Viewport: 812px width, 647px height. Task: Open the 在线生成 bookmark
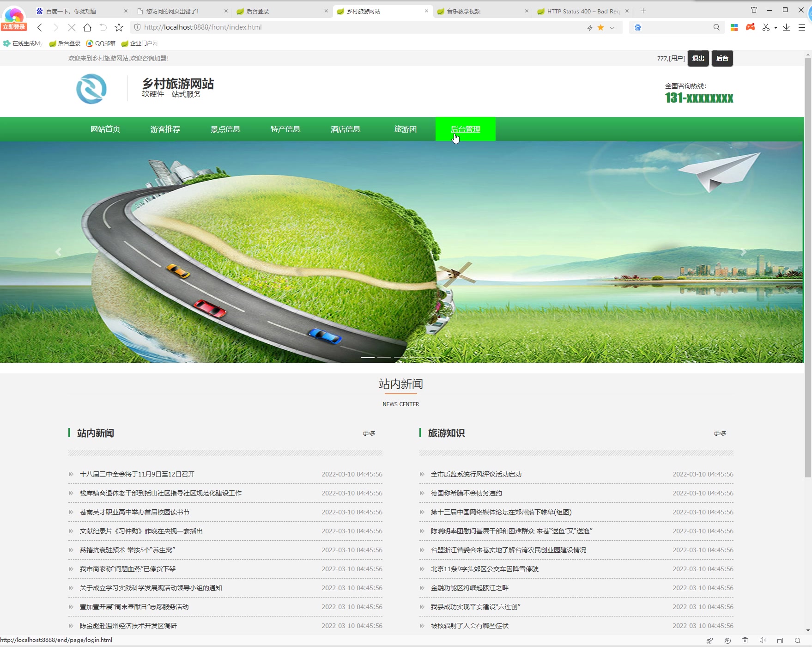23,43
